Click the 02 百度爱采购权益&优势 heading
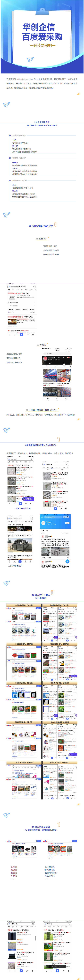Image resolution: width=84 pixels, height=980 pixels. [x=41, y=226]
